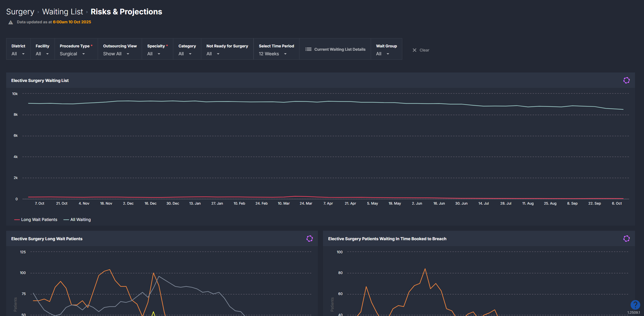
Task: Open the Not Ready for Surgery filter
Action: point(213,54)
